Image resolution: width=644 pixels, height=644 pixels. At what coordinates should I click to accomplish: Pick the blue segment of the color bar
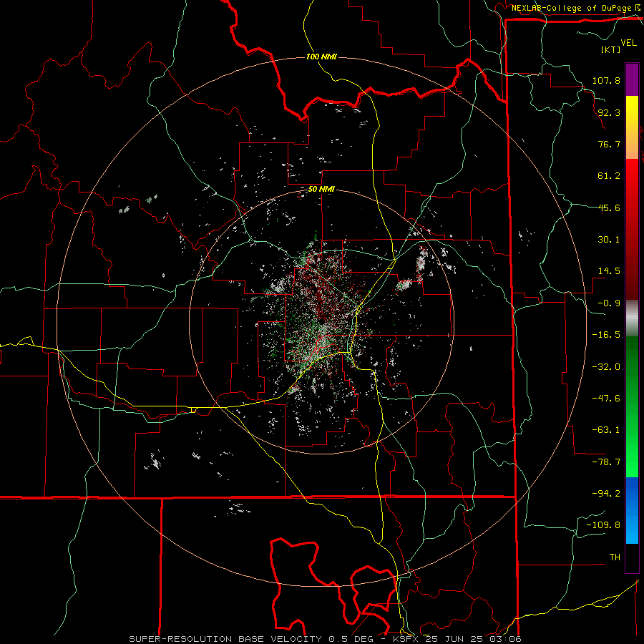(632, 510)
